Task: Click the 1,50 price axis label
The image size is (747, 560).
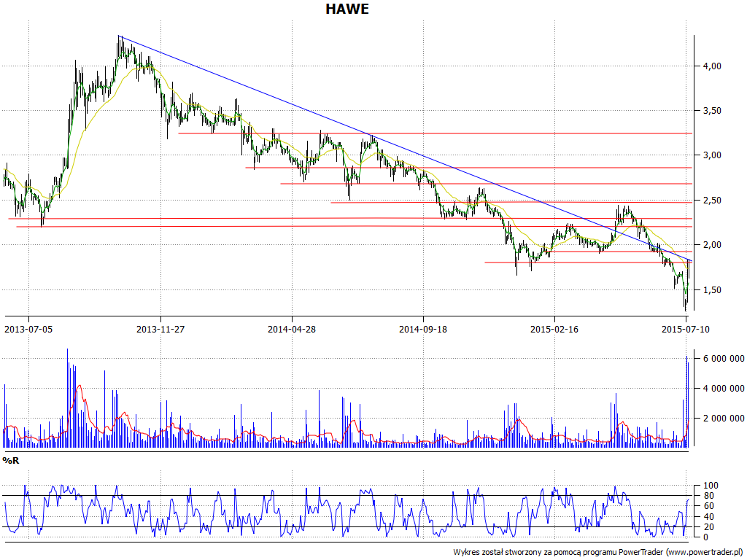Action: tap(712, 289)
